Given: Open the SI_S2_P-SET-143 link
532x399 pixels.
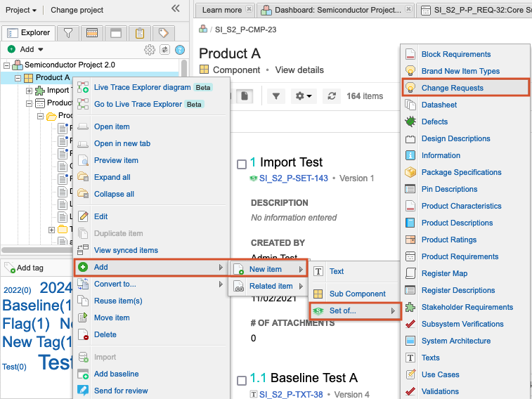Looking at the screenshot, I should [x=294, y=178].
